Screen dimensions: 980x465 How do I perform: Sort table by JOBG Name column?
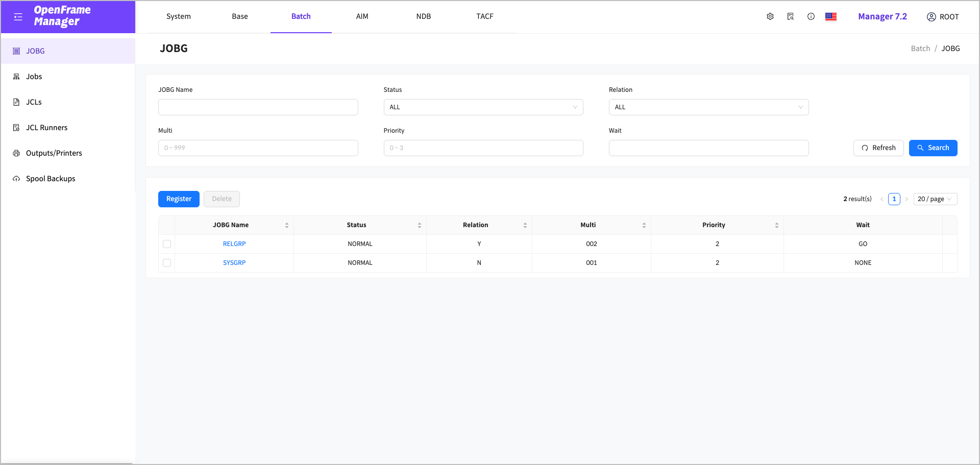pyautogui.click(x=287, y=225)
